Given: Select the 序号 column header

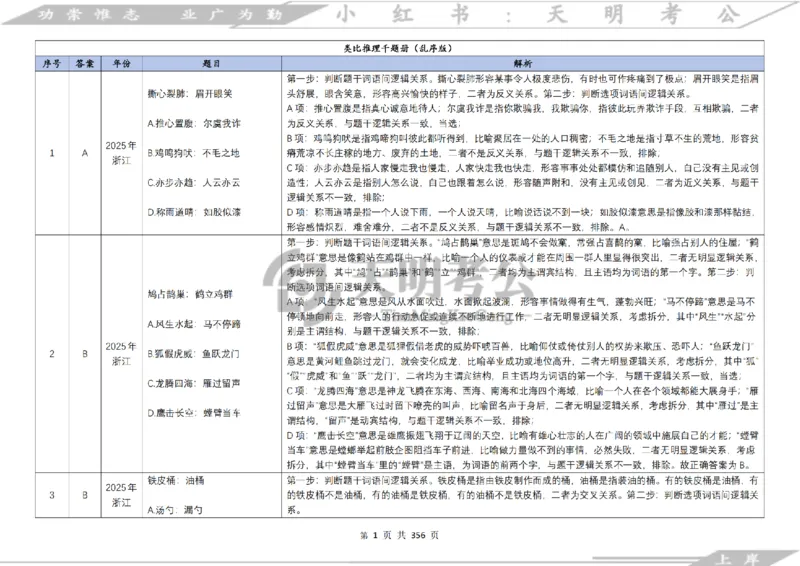Looking at the screenshot, I should (x=52, y=64).
